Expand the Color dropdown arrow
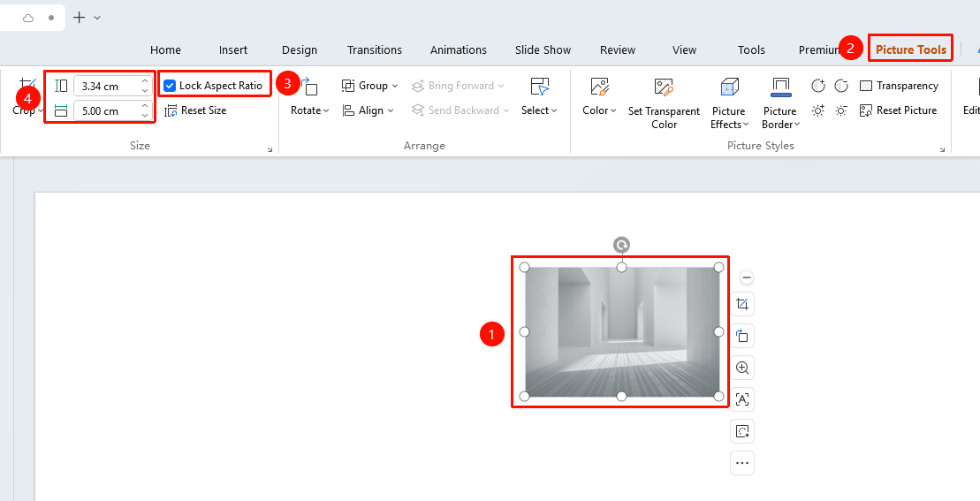 (x=614, y=110)
